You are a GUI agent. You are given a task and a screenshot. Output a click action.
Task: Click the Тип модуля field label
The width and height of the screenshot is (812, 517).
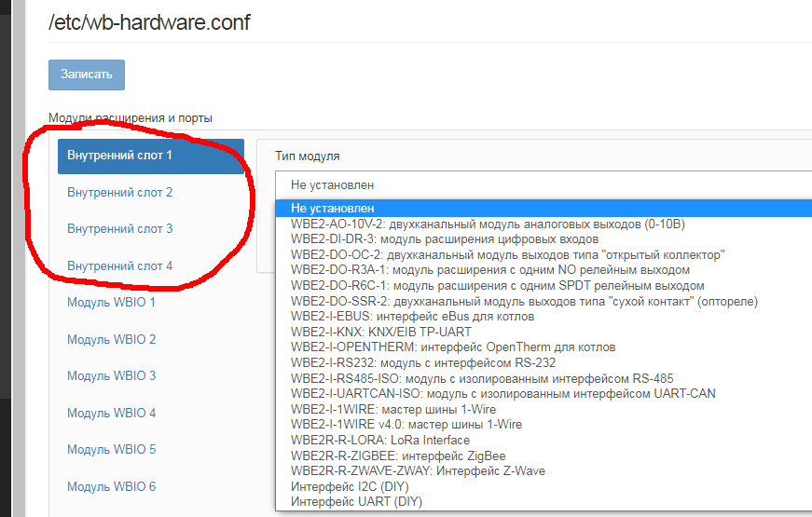tap(308, 156)
